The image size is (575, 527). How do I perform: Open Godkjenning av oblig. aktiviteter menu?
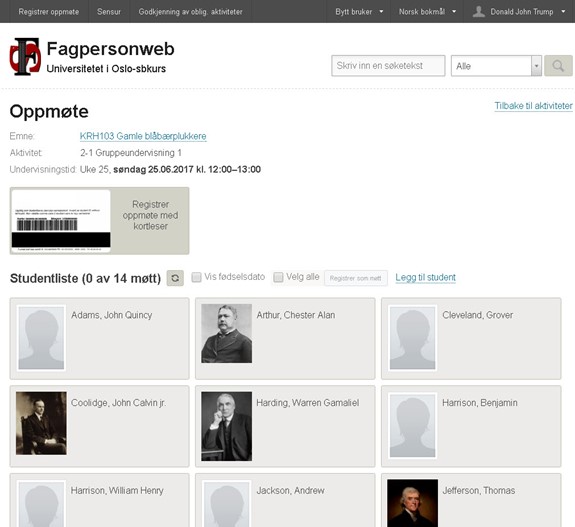pos(190,12)
